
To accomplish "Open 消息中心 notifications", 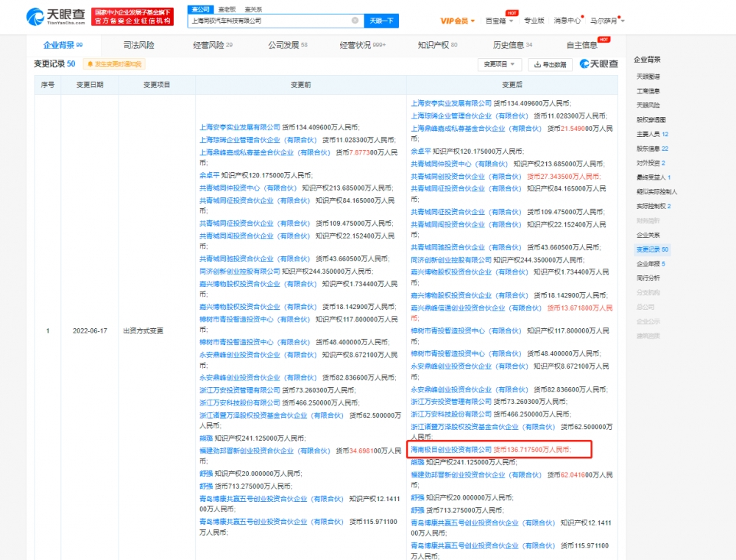I will 567,21.
